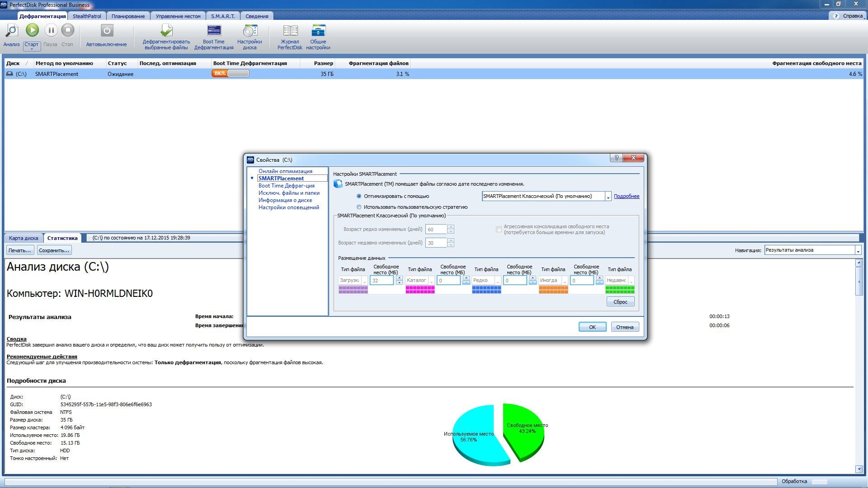Viewport: 868px width, 488px height.
Task: Sort by Размер column header
Action: coord(324,63)
